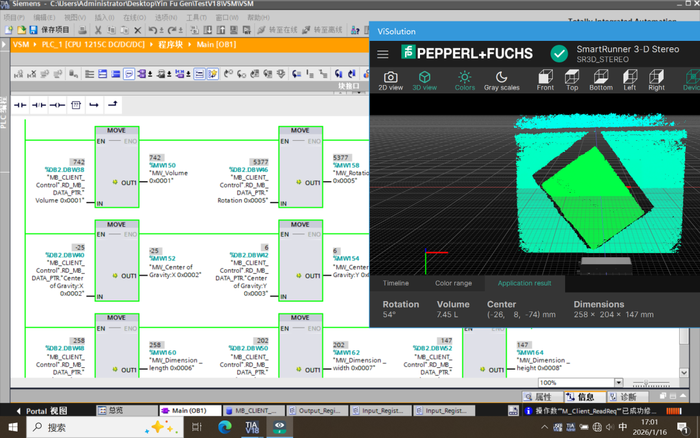Enable Colors display mode
The width and height of the screenshot is (700, 438).
point(465,81)
